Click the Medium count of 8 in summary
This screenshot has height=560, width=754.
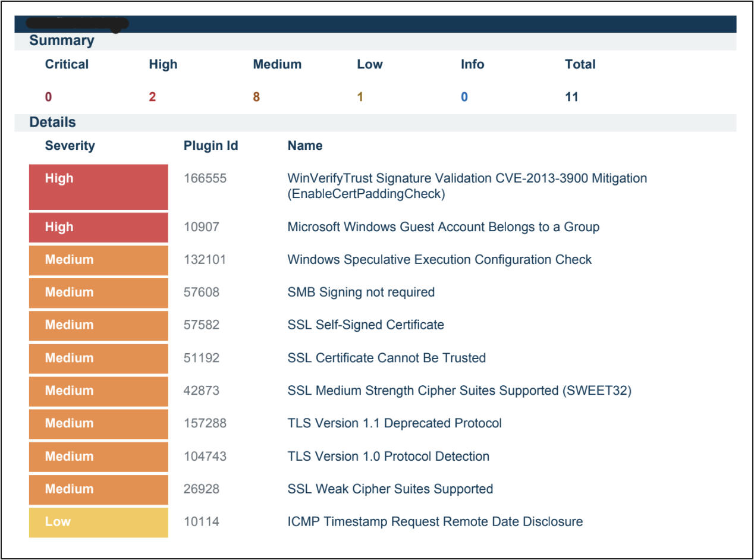256,97
